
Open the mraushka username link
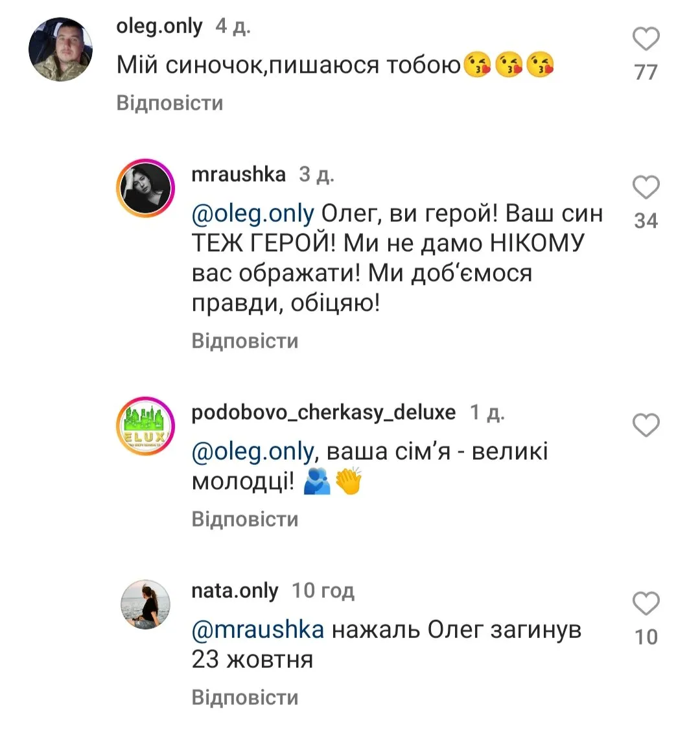(x=239, y=174)
